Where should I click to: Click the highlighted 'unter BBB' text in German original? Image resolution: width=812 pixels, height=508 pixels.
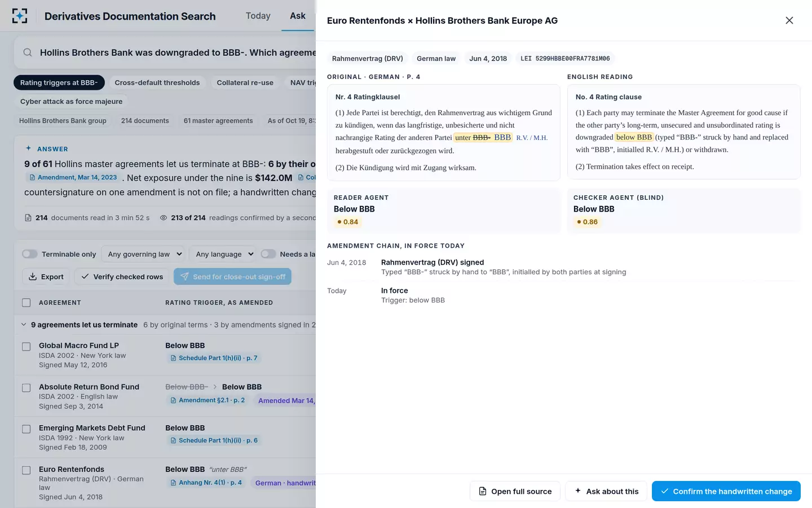coord(483,137)
